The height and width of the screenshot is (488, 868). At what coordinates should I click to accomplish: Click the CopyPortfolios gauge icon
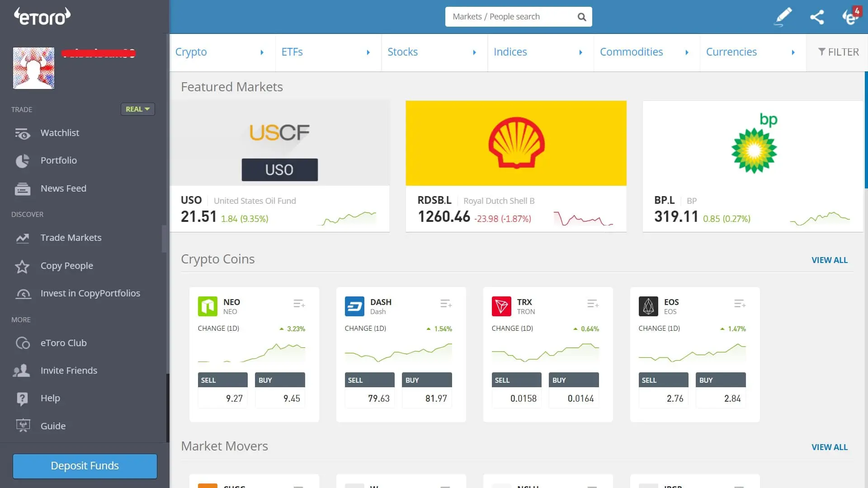[23, 294]
